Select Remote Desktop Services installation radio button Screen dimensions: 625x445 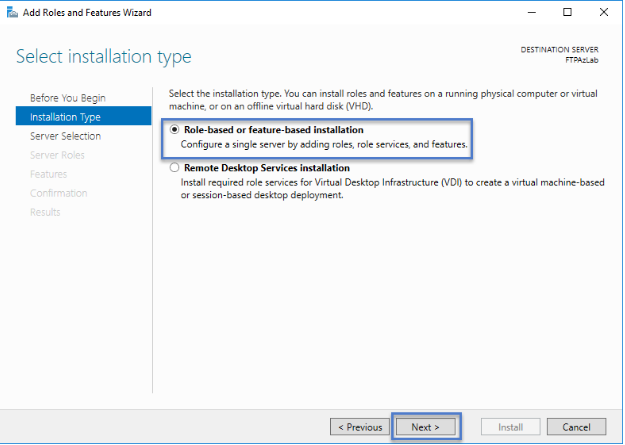(x=174, y=167)
